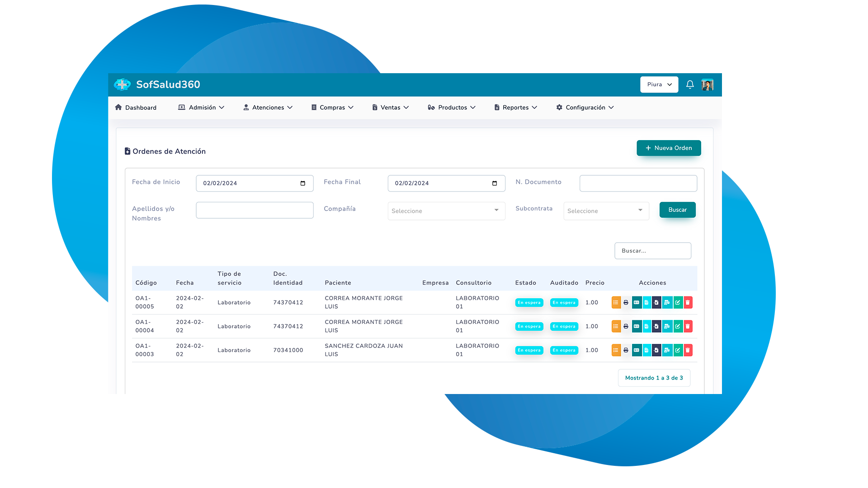The width and height of the screenshot is (868, 488).
Task: Click Auditado En espera badge for OA1-00004
Action: (564, 326)
